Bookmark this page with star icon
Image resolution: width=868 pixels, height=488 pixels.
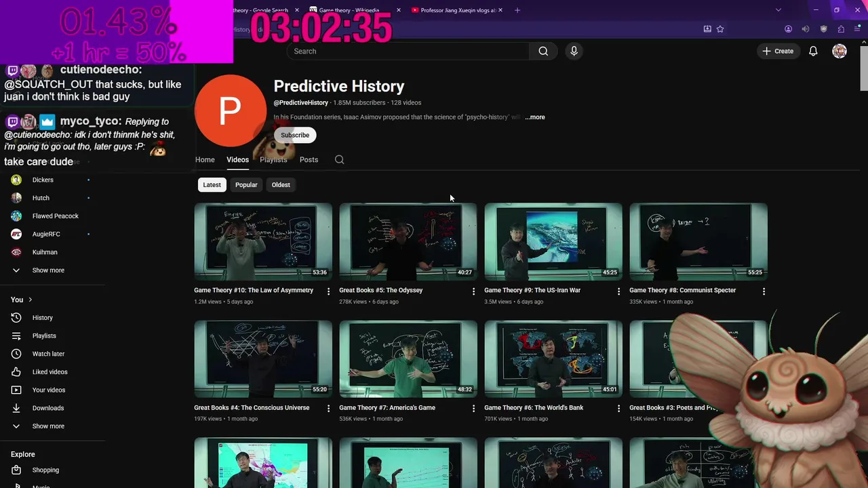[x=720, y=29]
